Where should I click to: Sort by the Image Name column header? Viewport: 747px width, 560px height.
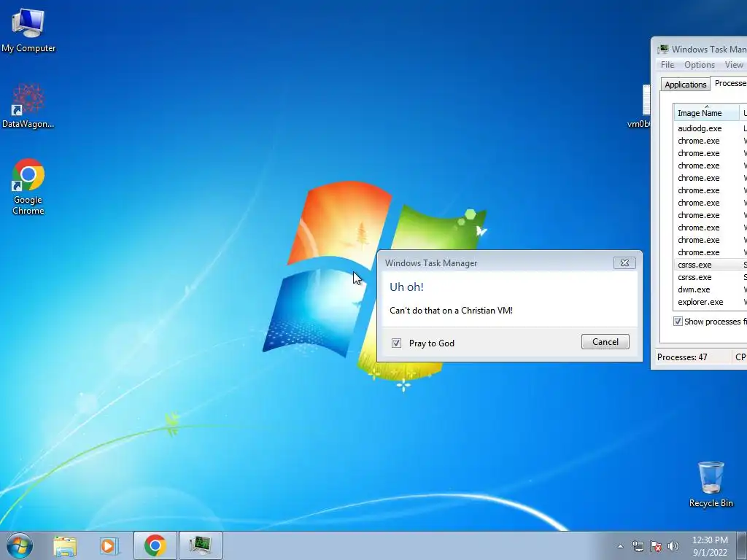(x=706, y=113)
